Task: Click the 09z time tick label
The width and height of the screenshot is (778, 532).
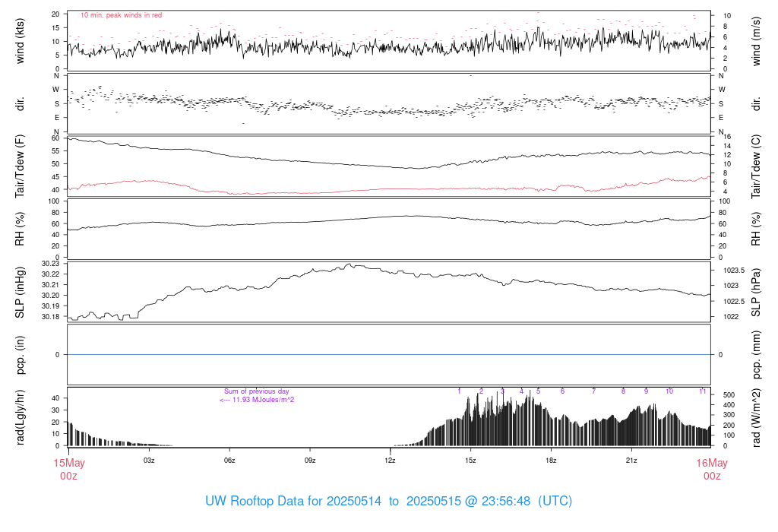Action: (x=310, y=461)
